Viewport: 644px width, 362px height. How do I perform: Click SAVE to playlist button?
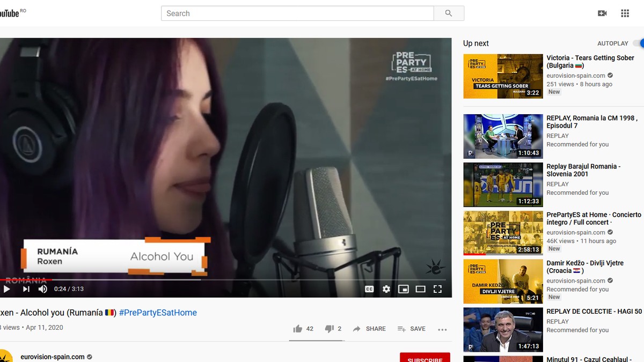pyautogui.click(x=411, y=329)
